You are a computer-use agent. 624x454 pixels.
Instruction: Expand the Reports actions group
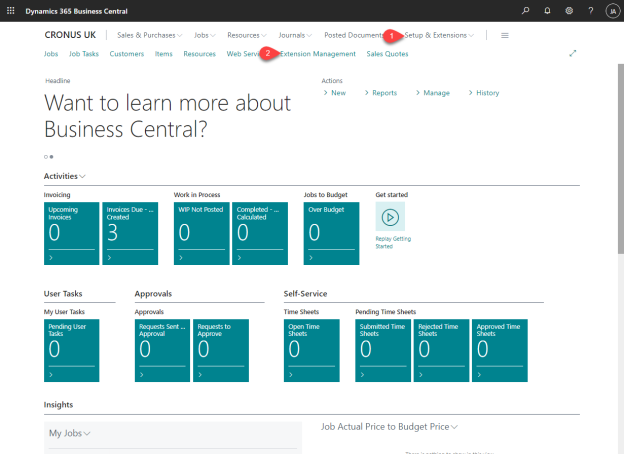pos(380,93)
